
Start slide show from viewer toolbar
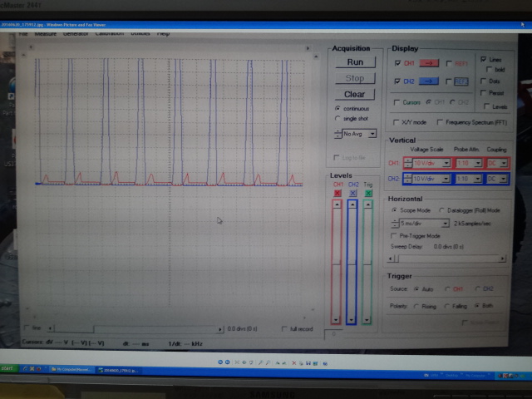(x=251, y=362)
